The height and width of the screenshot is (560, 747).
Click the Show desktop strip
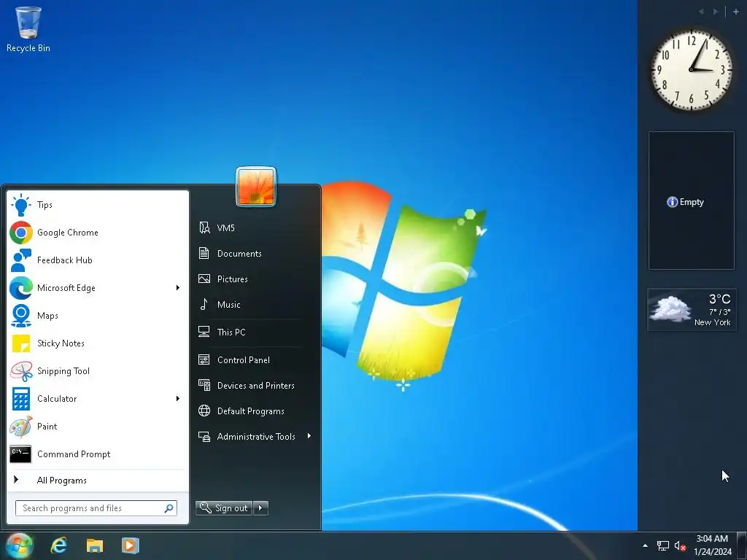coord(742,545)
